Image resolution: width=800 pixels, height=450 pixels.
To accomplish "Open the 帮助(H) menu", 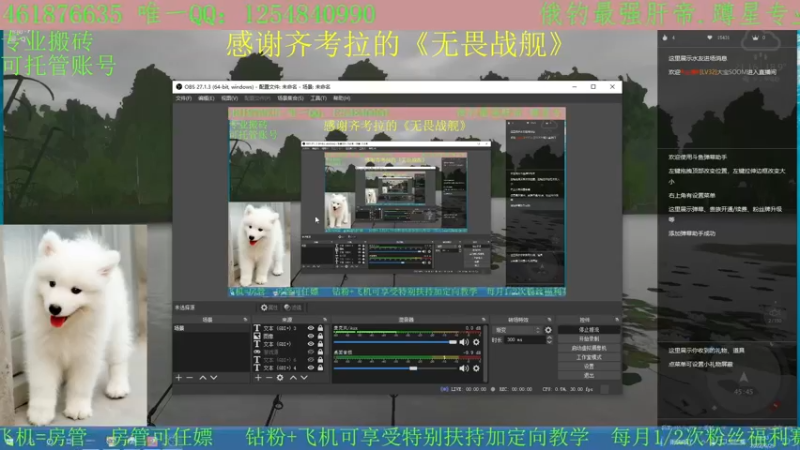I will [342, 98].
